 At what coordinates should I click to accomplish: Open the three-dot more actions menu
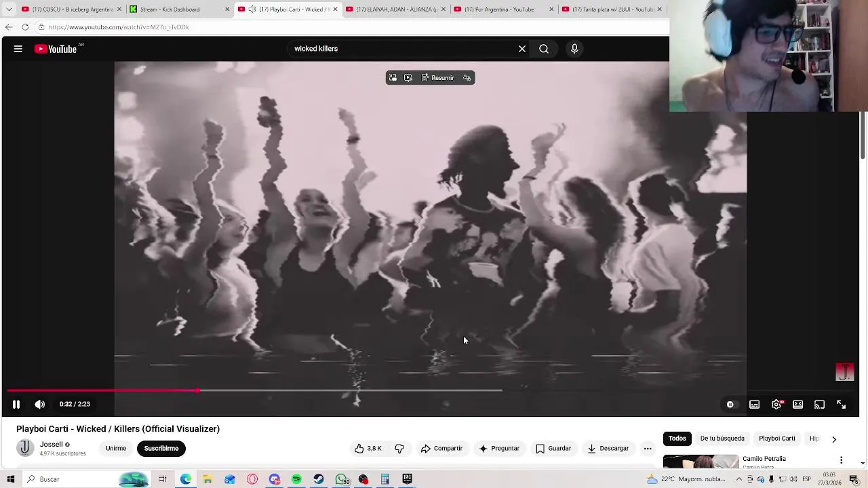click(x=648, y=448)
